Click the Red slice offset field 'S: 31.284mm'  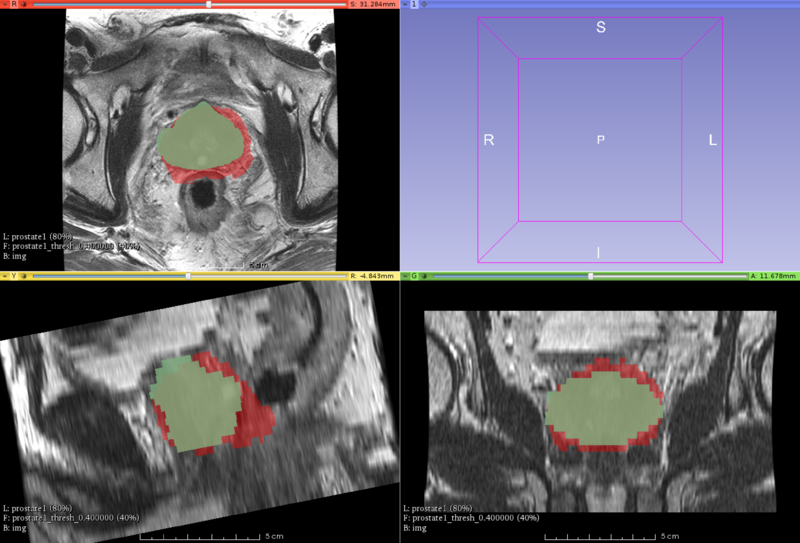[373, 4]
